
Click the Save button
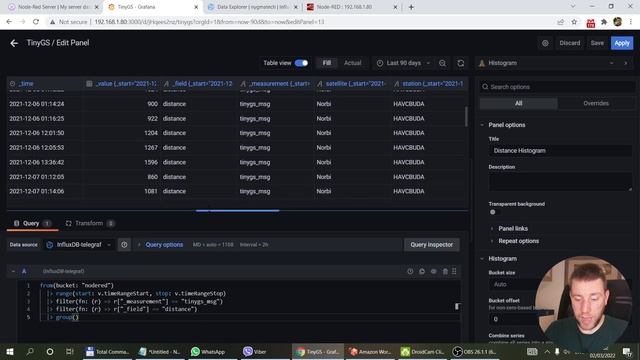click(597, 43)
